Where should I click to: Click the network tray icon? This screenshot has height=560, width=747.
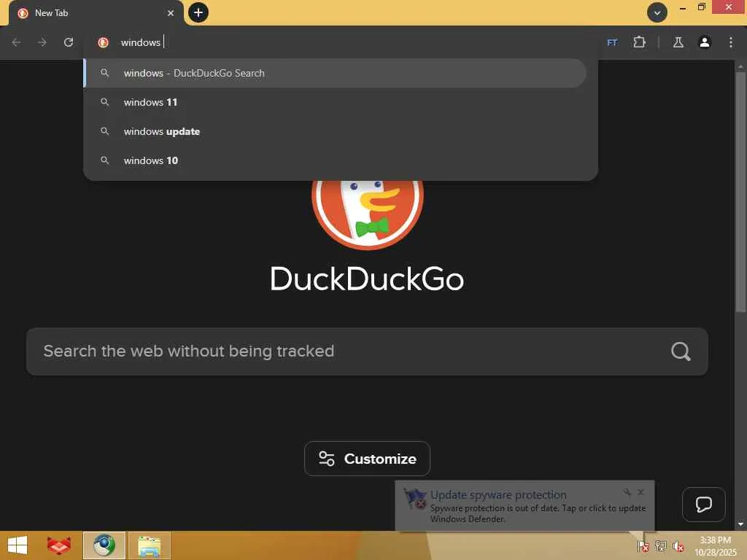point(661,546)
